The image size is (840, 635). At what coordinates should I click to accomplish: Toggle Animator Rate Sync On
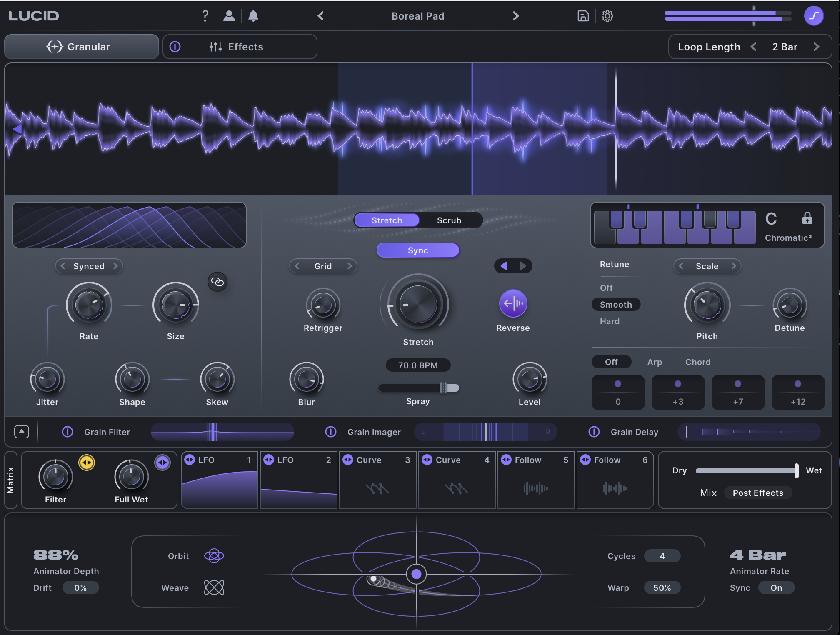[776, 587]
